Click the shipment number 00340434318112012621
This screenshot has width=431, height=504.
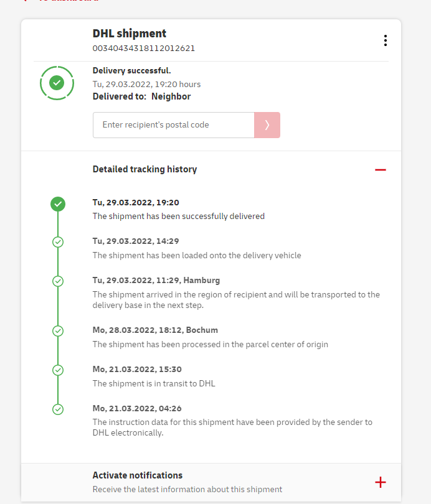point(144,48)
